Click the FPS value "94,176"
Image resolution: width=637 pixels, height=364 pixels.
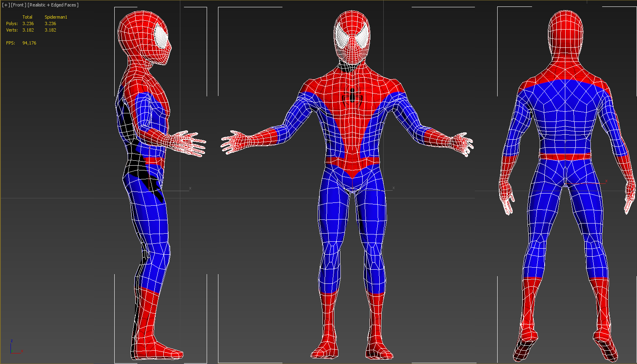point(29,43)
